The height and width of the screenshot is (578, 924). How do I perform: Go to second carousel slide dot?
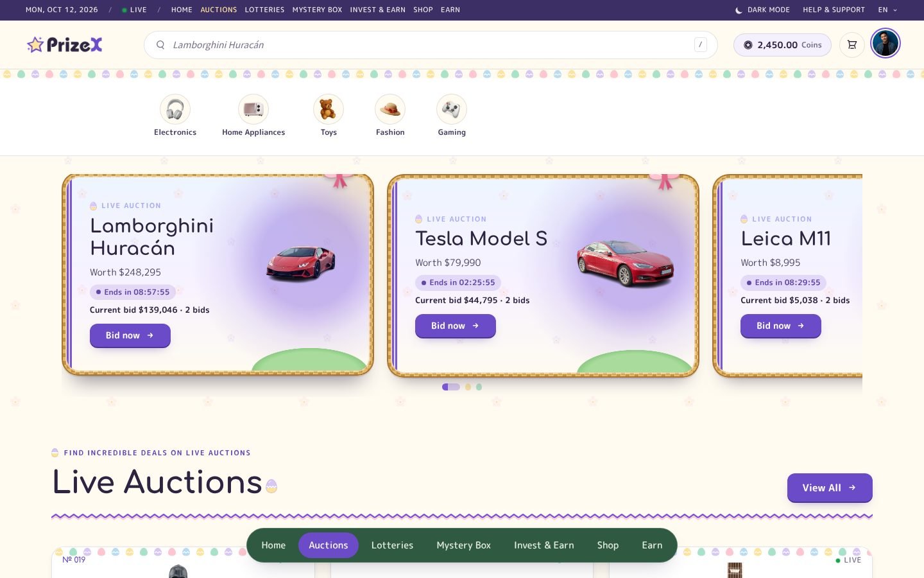[x=468, y=387]
